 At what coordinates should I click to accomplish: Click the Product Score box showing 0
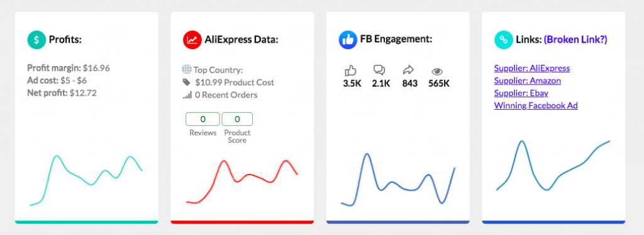237,119
